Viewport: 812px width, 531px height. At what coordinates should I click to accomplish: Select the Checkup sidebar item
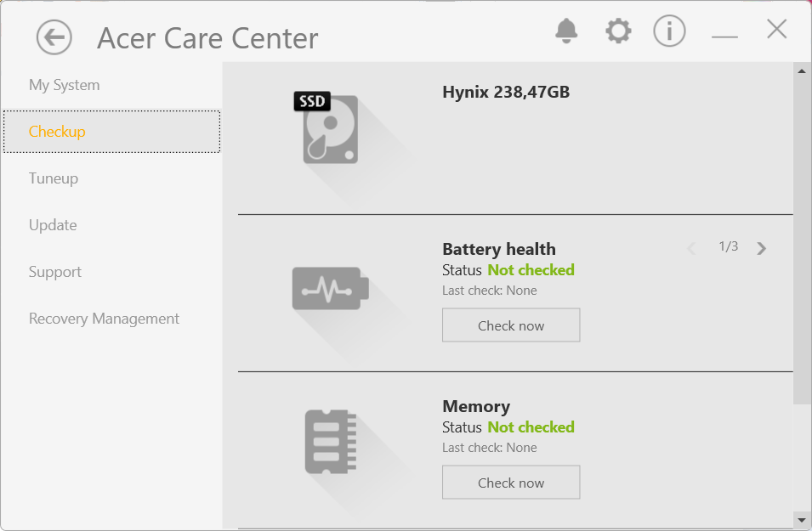57,132
